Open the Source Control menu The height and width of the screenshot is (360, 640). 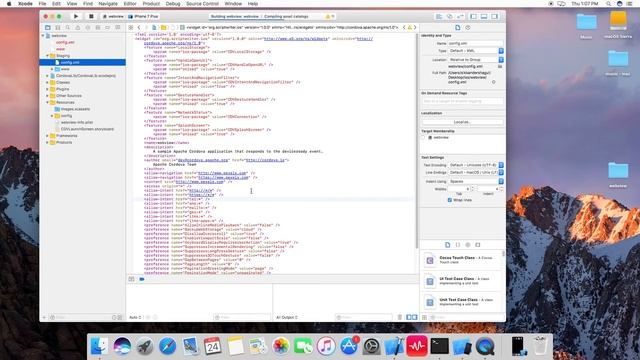202,4
